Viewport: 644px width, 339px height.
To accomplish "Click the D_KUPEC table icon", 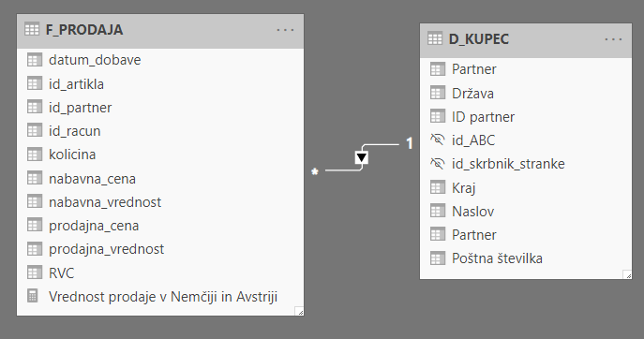I will 435,38.
